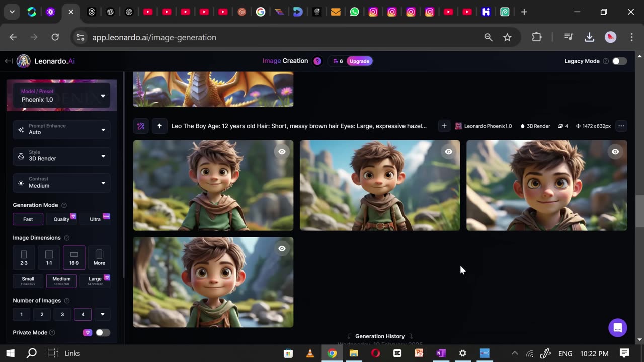Open More aspect ratio options
644x362 pixels.
(x=99, y=258)
